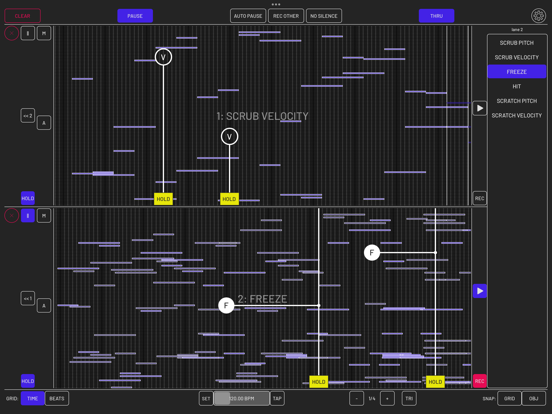Toggle the blue HOLD button of lane 1
552x414 pixels.
click(x=28, y=198)
